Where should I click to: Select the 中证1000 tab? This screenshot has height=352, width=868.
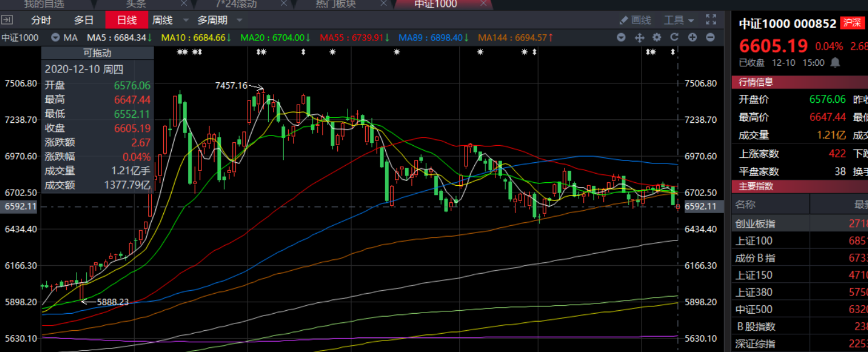pos(435,3)
